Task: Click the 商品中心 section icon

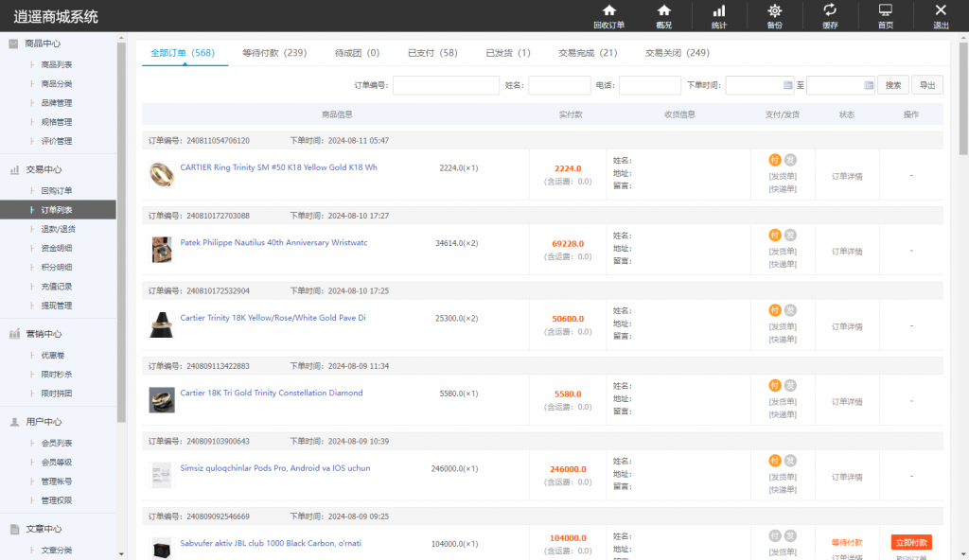Action: click(13, 44)
